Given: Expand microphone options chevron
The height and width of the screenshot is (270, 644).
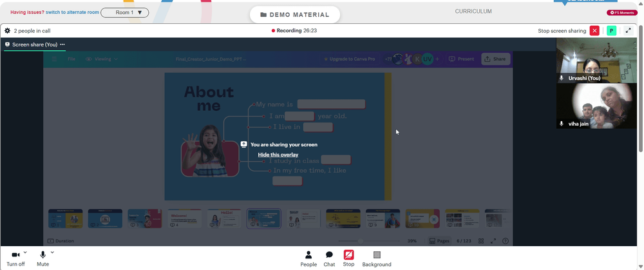Looking at the screenshot, I should 52,253.
